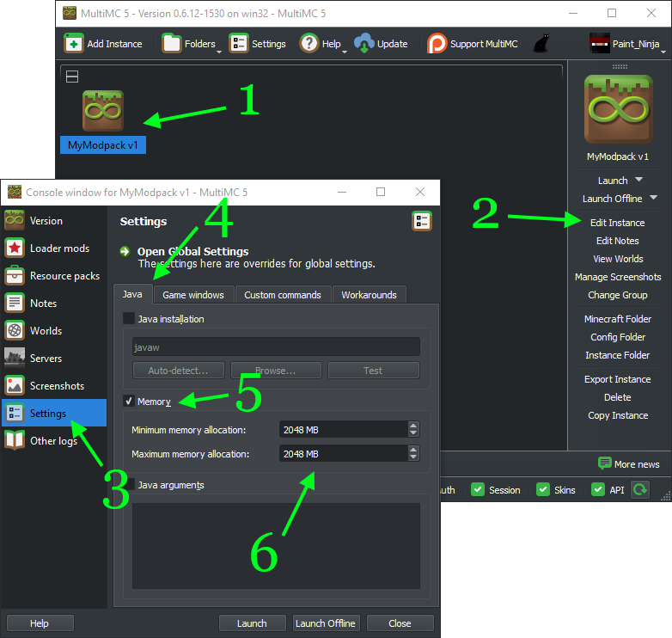Click the Skins status check indicator
This screenshot has width=672, height=638.
coord(543,489)
